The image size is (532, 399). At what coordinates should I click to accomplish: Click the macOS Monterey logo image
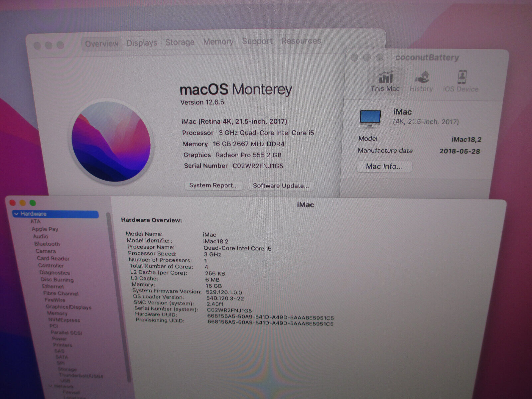[111, 142]
